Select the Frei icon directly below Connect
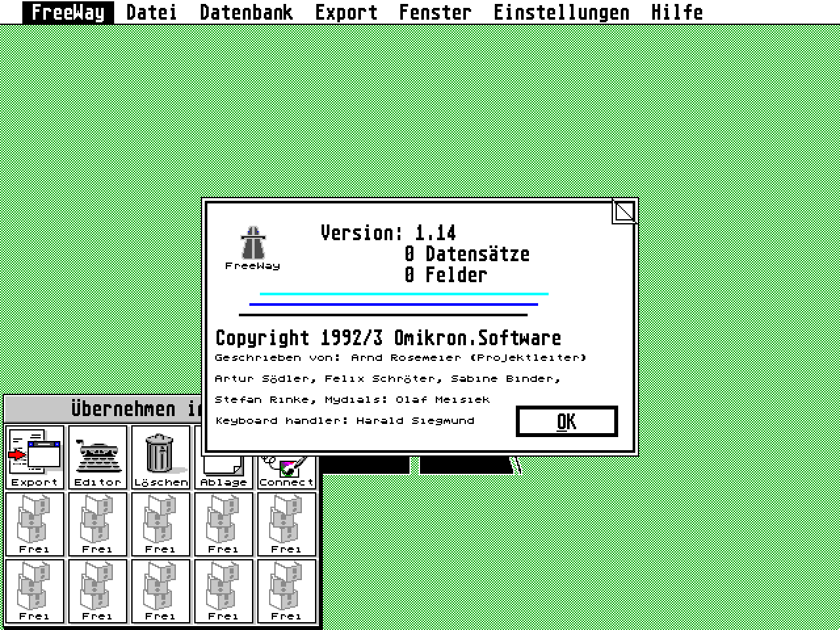 (x=287, y=524)
